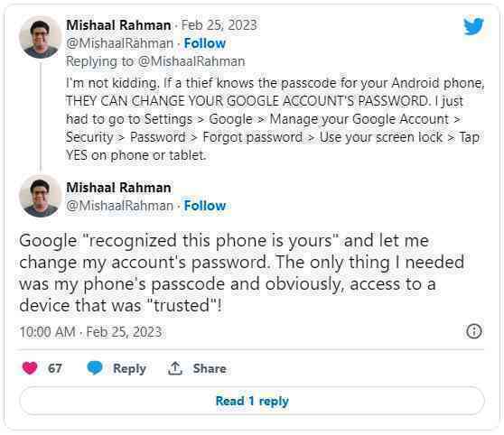Click the Twitter bird logo

click(x=473, y=25)
